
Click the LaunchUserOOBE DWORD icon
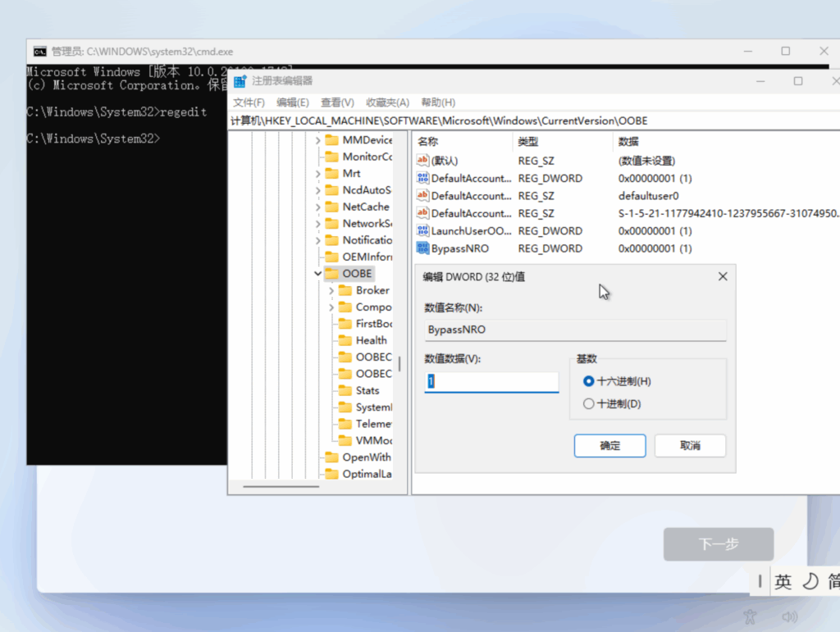point(423,231)
